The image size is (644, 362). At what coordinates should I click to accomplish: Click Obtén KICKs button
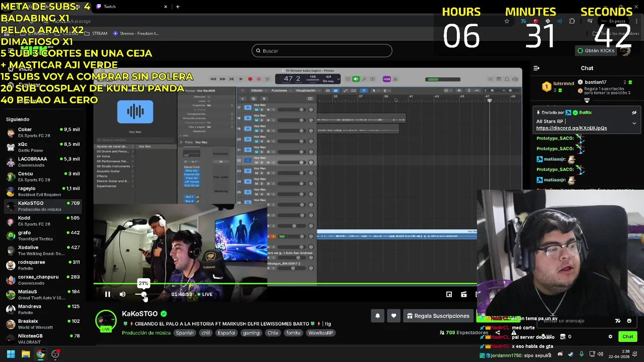coord(596,51)
